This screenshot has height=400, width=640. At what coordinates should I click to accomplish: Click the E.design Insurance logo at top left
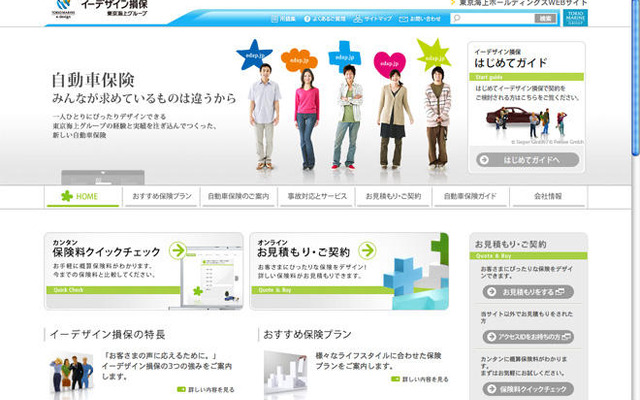100,9
